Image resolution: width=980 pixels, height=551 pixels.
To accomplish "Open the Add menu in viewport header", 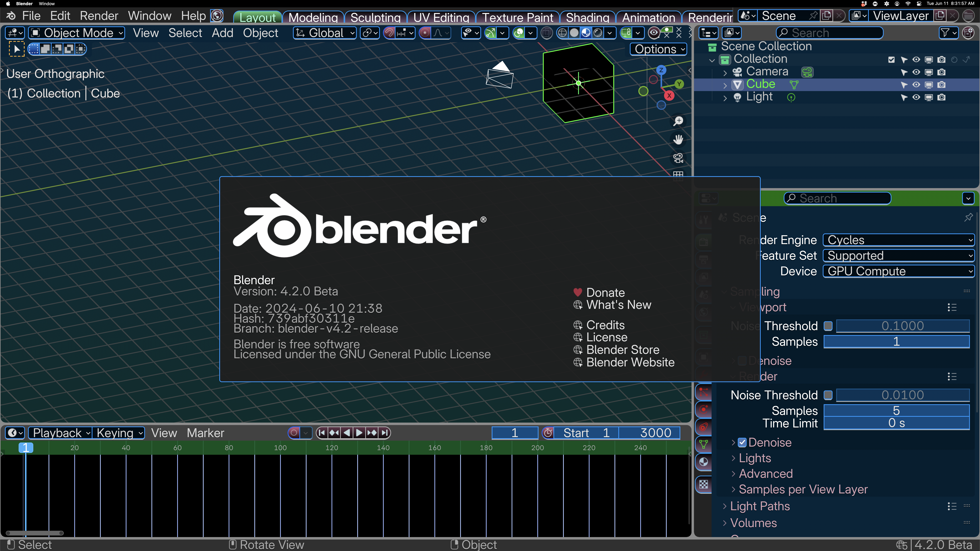I will point(222,33).
